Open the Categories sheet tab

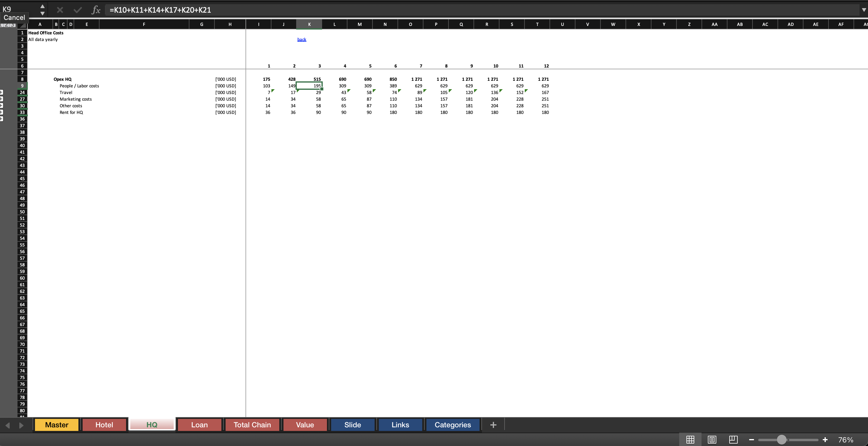[x=452, y=425]
